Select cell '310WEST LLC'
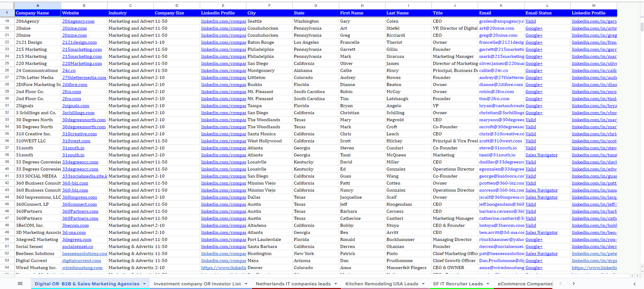 click(38, 141)
